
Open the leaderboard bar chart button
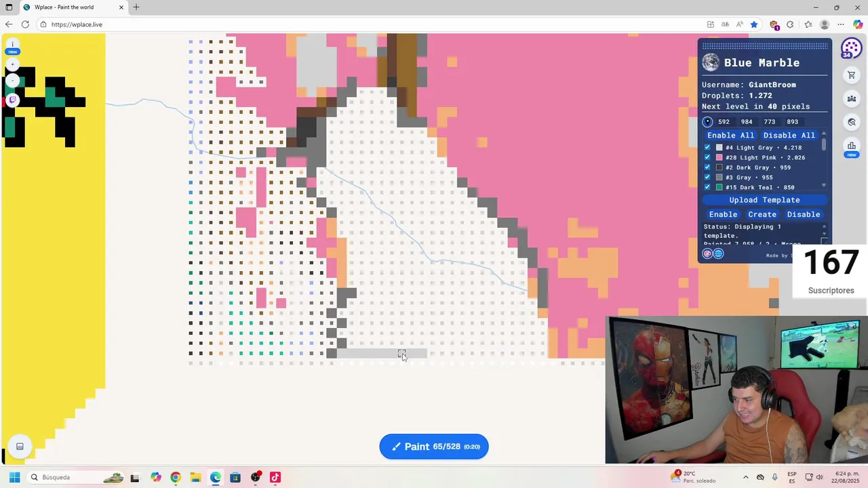pos(852,146)
